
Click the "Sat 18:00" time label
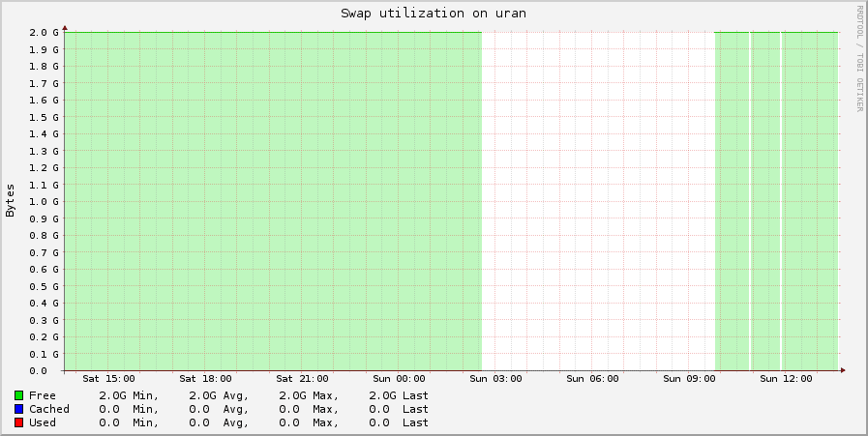[205, 379]
